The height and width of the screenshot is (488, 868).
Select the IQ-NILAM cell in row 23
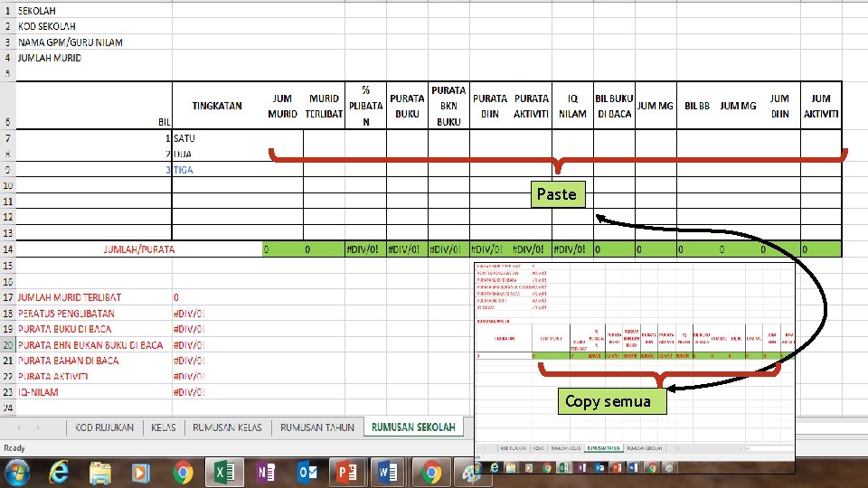pos(94,391)
